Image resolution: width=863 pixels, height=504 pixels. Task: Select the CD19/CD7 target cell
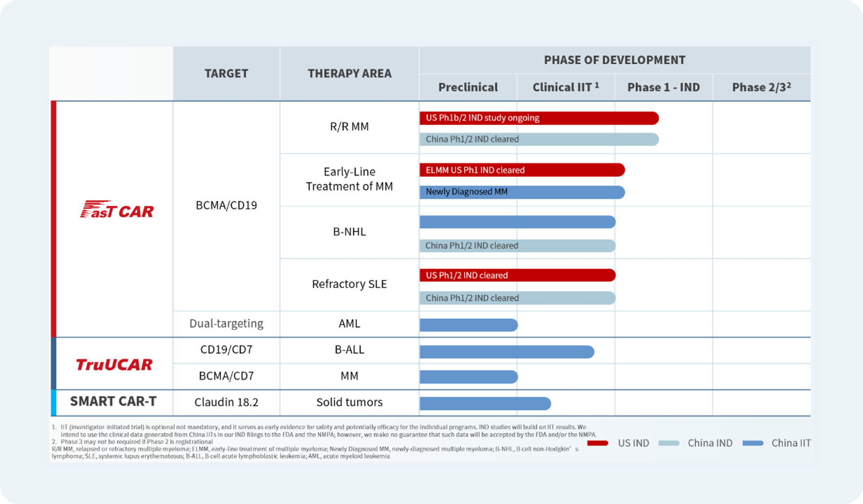pyautogui.click(x=227, y=349)
